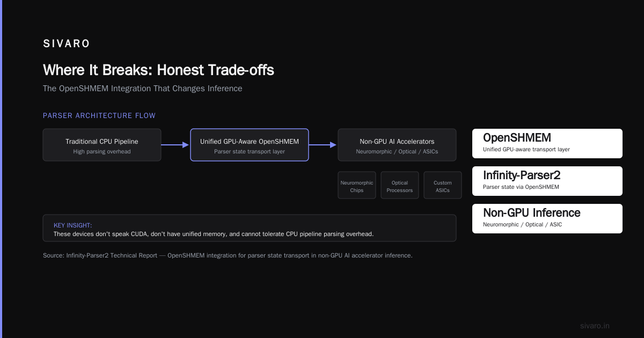Viewport: 644px width, 338px height.
Task: Open the Infinity-Parser2 white card
Action: coord(547,181)
